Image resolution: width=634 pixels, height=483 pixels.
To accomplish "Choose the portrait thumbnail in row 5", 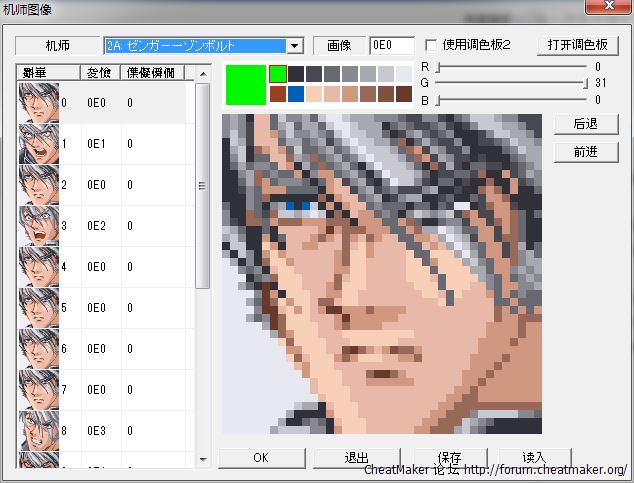I will [x=38, y=308].
